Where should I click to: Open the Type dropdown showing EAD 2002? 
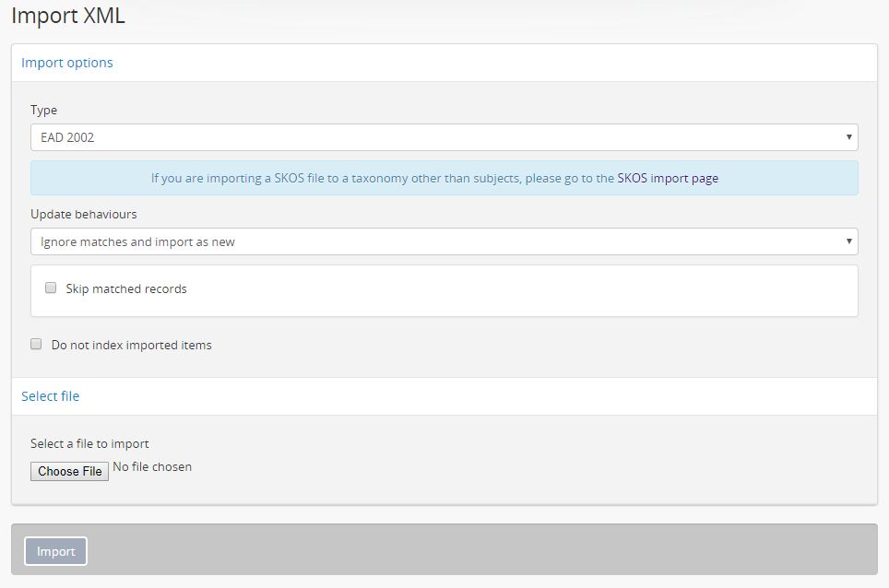(x=443, y=137)
